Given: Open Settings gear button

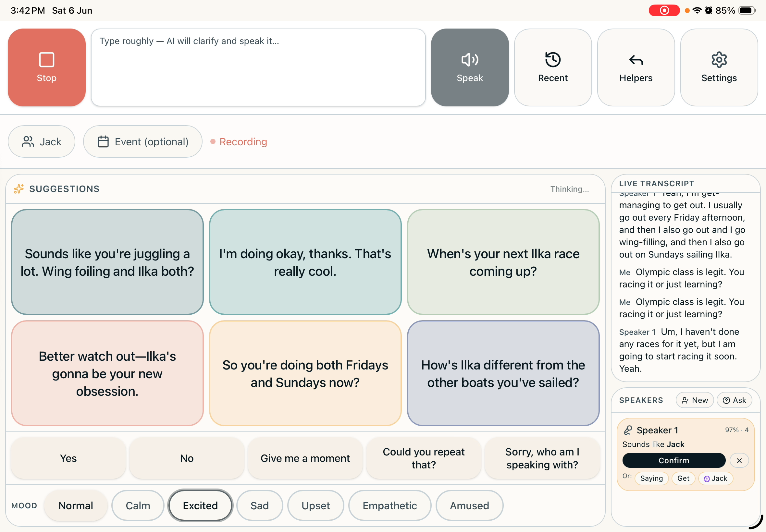Looking at the screenshot, I should [719, 67].
